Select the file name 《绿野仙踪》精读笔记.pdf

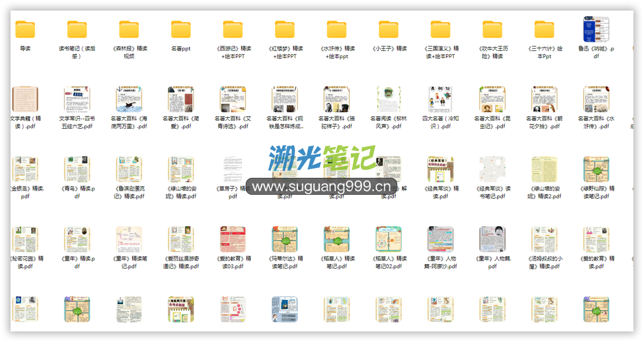coord(596,192)
